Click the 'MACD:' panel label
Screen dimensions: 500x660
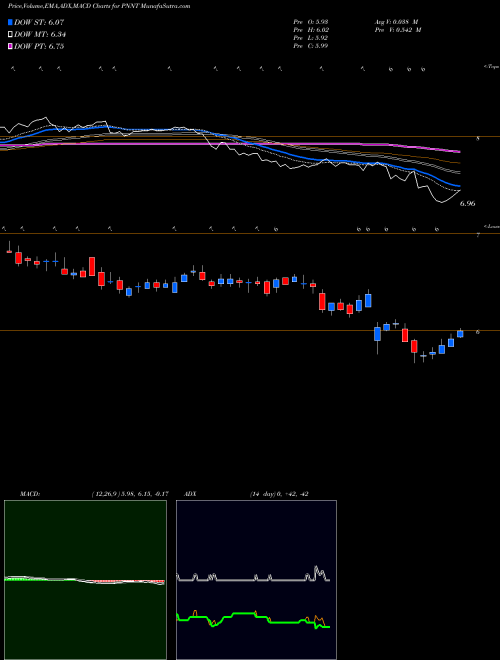[30, 494]
